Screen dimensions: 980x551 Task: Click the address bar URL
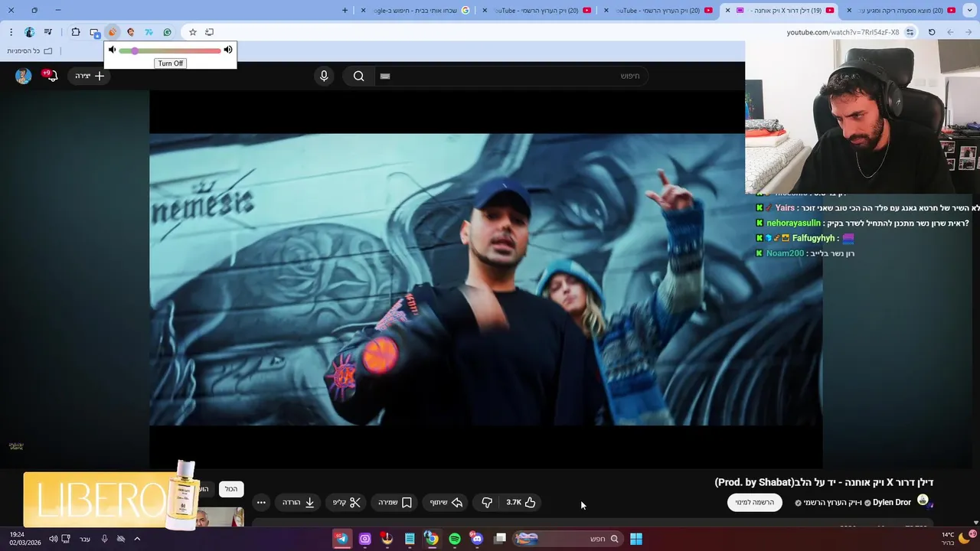click(842, 32)
